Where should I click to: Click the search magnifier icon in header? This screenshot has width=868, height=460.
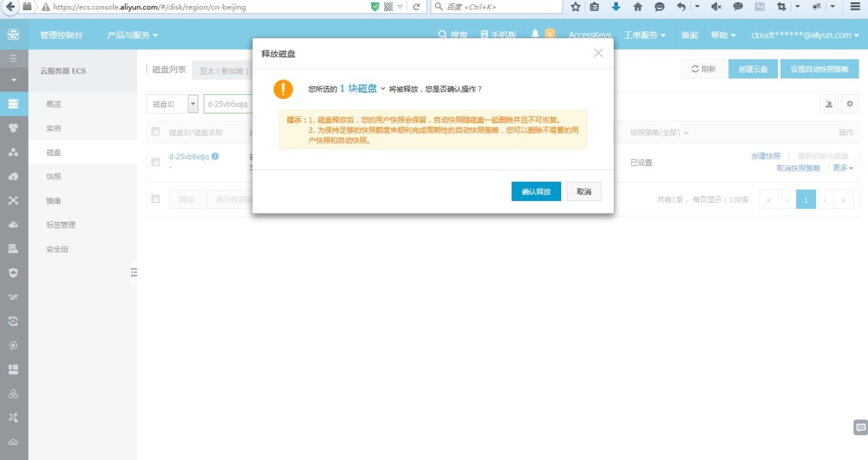click(x=442, y=35)
